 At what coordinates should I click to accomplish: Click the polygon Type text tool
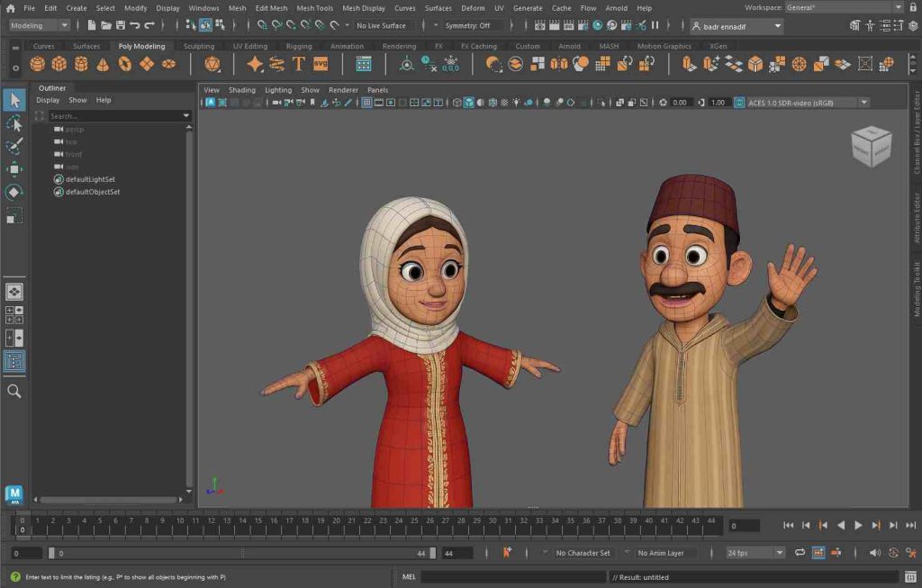point(298,64)
